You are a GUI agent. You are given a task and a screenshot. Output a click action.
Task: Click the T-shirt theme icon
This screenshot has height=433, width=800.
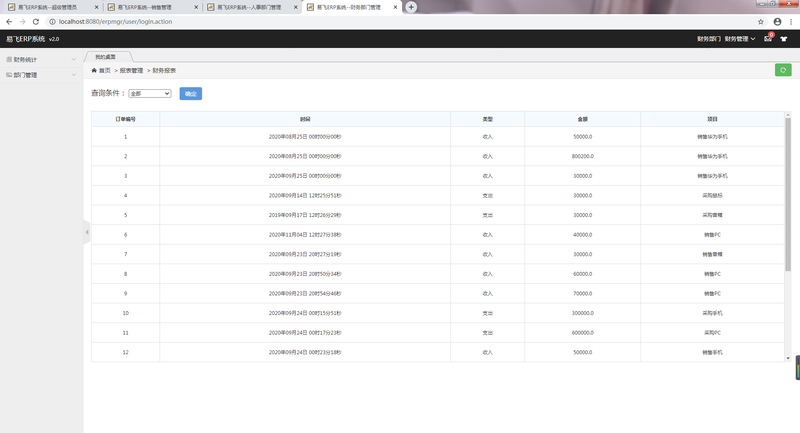point(784,39)
